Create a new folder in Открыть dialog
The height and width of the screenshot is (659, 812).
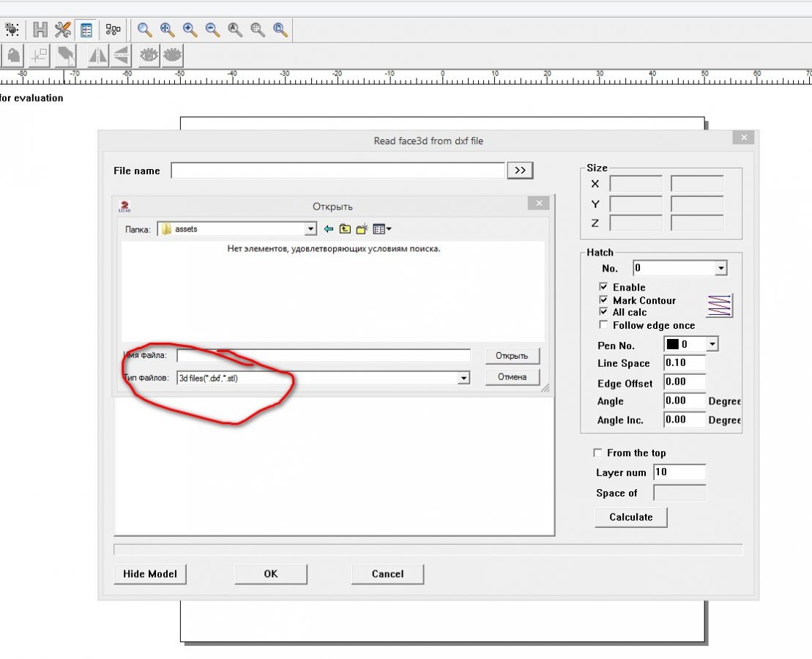(x=362, y=229)
